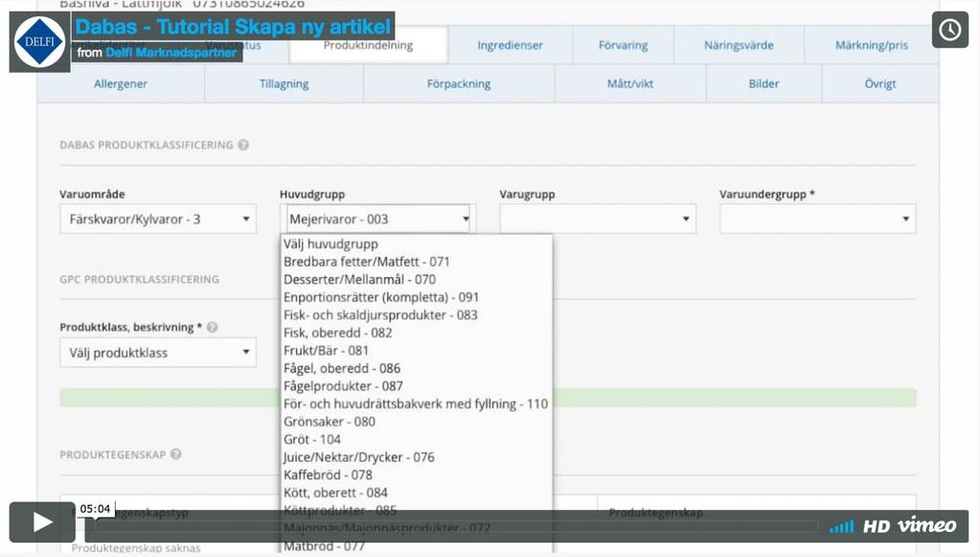The height and width of the screenshot is (557, 980).
Task: Select the Allergener tab
Action: (121, 83)
